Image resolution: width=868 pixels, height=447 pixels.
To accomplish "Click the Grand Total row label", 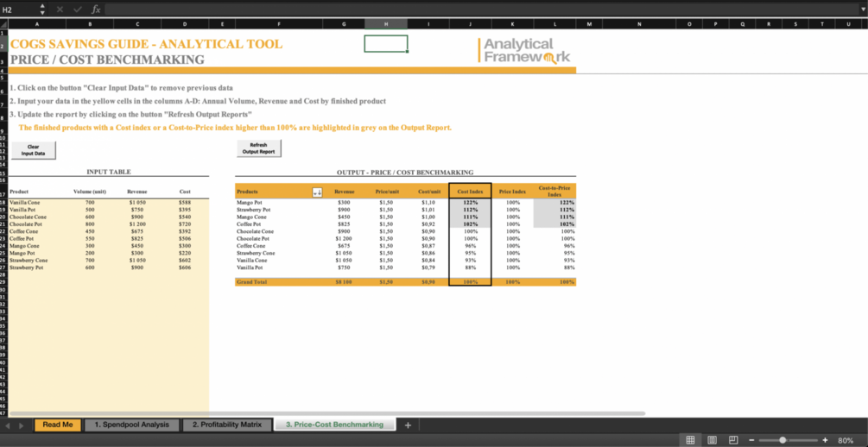I will point(252,282).
